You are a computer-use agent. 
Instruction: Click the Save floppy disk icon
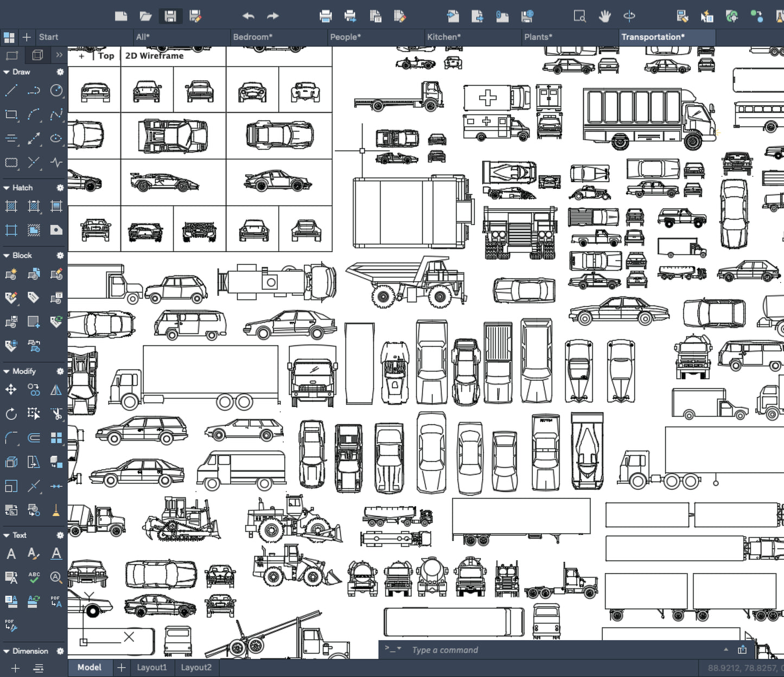170,16
